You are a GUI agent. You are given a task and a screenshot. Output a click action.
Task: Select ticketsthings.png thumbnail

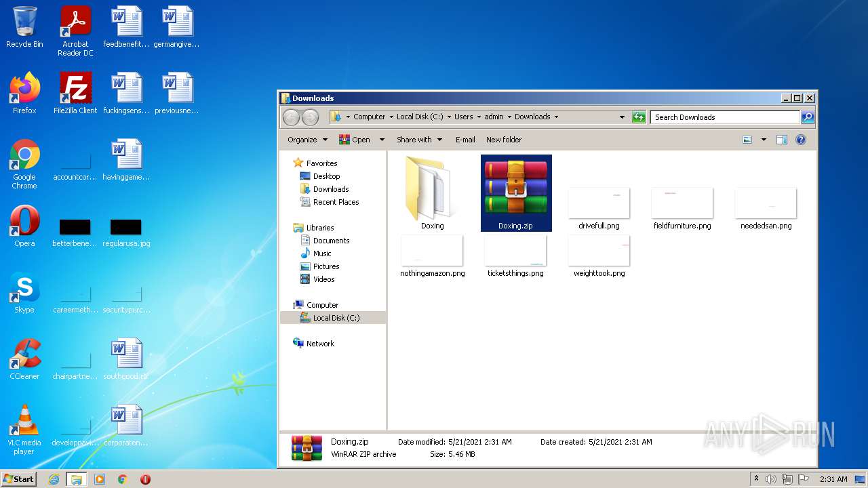point(516,256)
